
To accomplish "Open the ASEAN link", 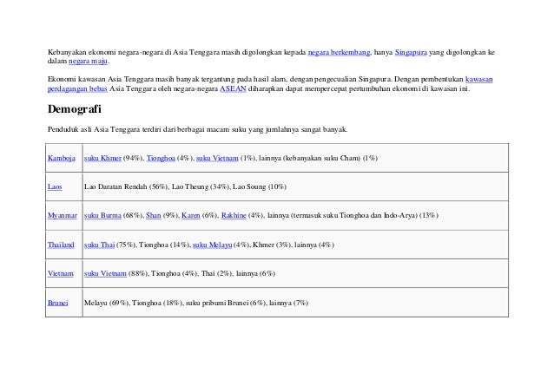I will (x=233, y=88).
